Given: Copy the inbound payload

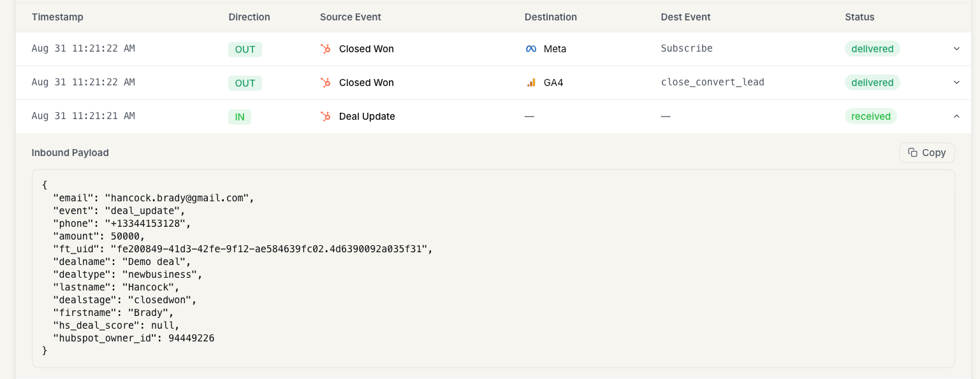Looking at the screenshot, I should click(x=926, y=153).
